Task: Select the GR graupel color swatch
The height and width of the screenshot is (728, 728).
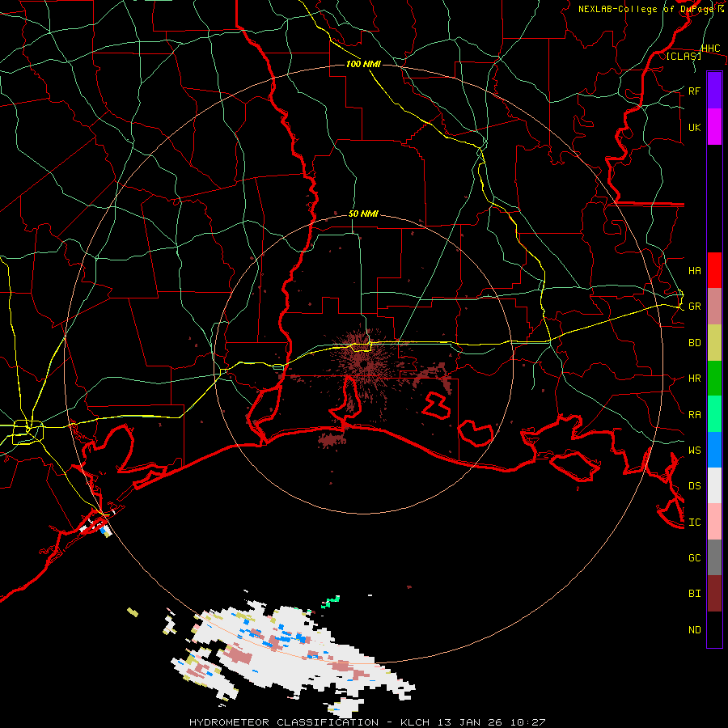Action: 714,307
